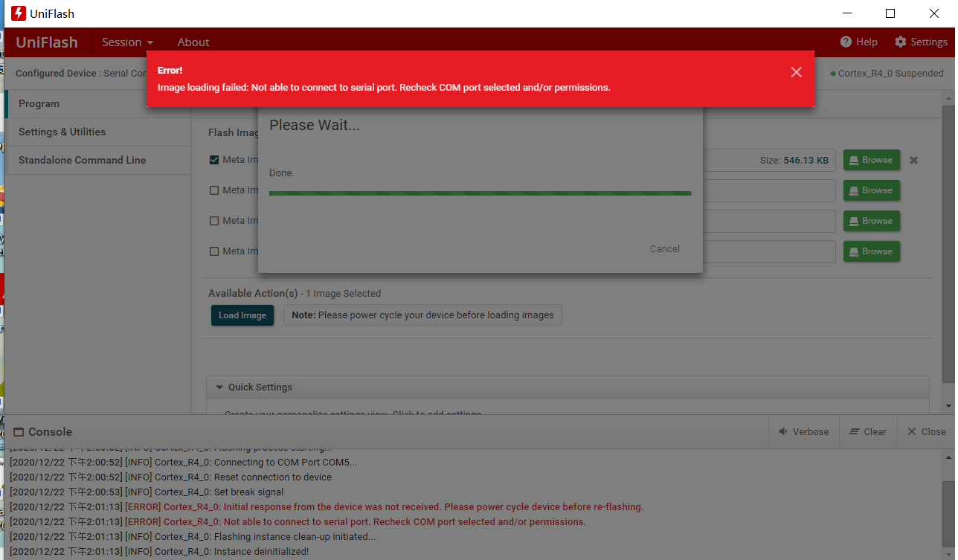The image size is (958, 560).
Task: Click the power cycle Note message
Action: pos(422,315)
